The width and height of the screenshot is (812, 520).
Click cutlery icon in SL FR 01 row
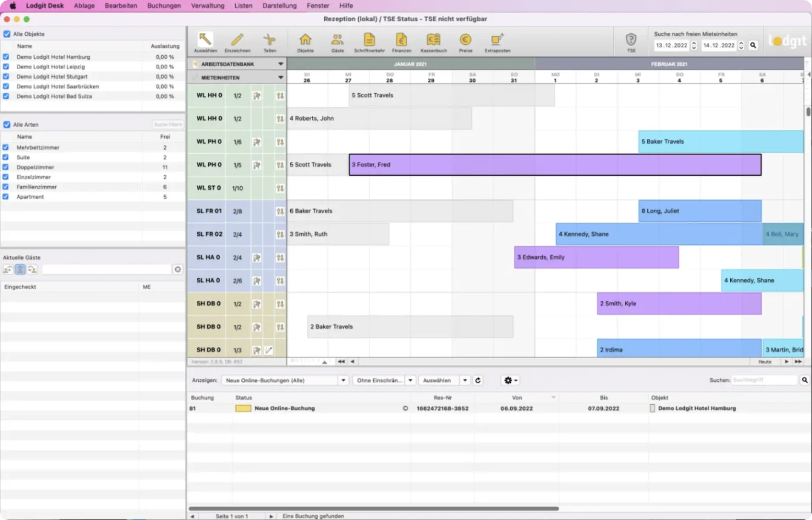pyautogui.click(x=280, y=212)
